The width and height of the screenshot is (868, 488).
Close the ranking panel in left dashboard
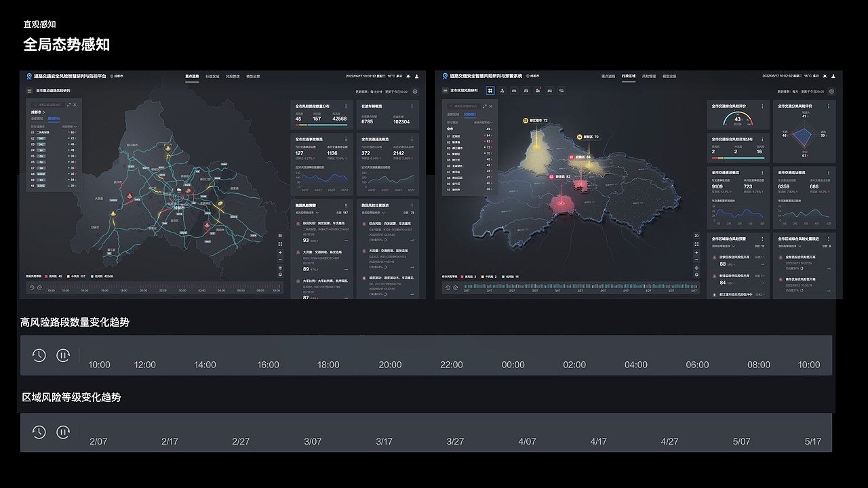pos(75,104)
